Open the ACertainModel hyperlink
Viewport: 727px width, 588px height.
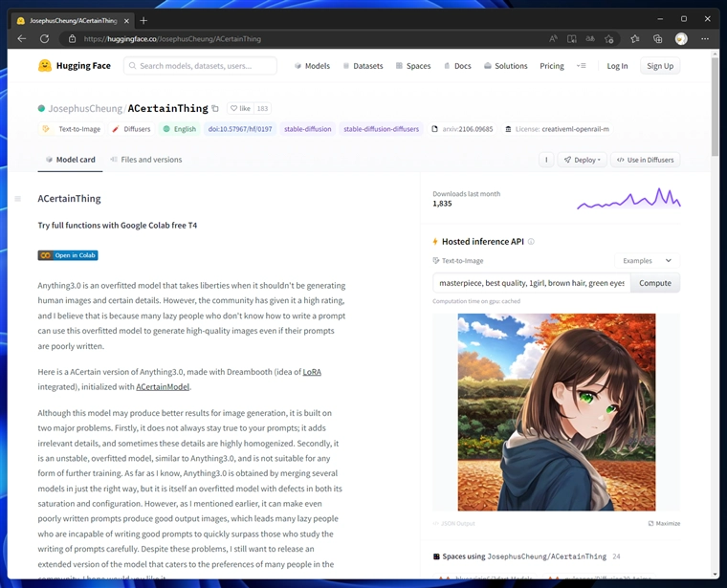[x=163, y=387]
